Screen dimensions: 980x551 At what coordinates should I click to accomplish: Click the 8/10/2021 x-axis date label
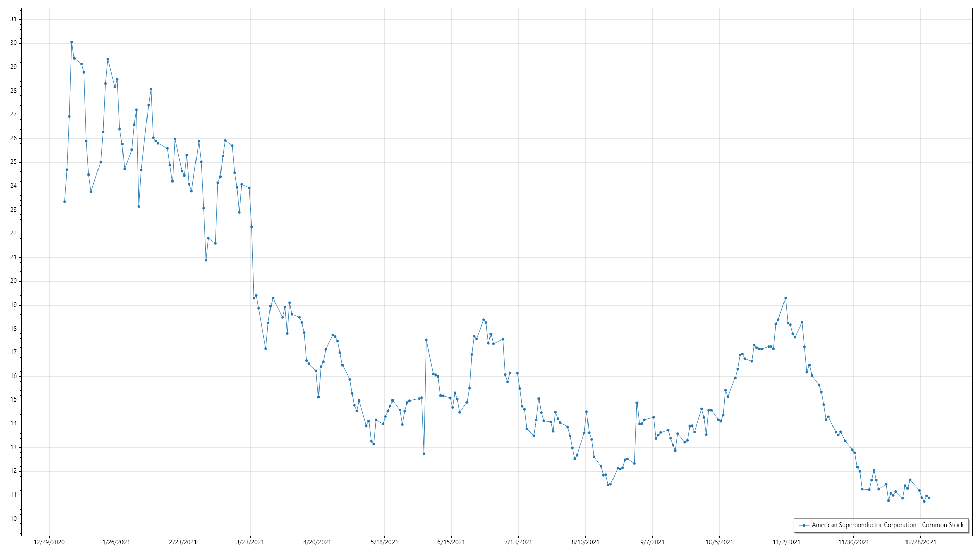tap(585, 542)
